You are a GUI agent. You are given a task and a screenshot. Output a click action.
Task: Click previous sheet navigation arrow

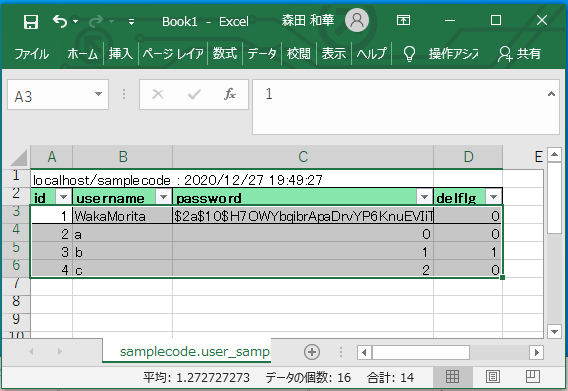(31, 352)
